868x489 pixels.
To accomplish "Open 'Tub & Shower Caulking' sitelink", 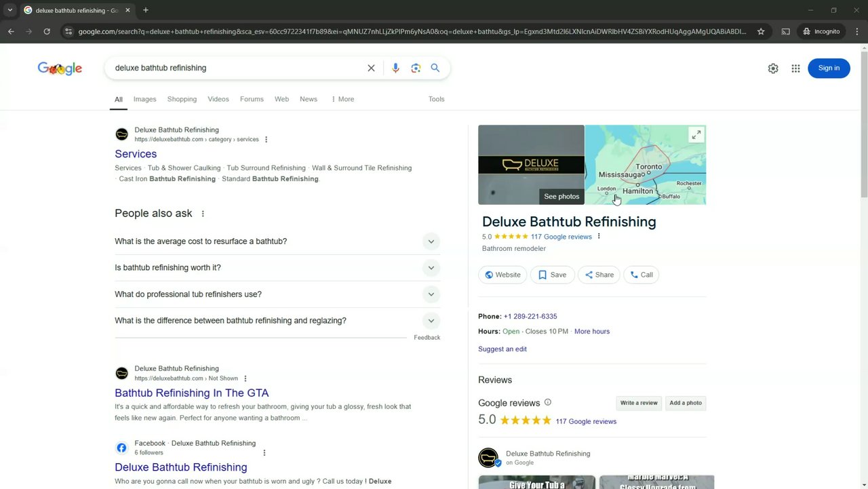I will 184,168.
